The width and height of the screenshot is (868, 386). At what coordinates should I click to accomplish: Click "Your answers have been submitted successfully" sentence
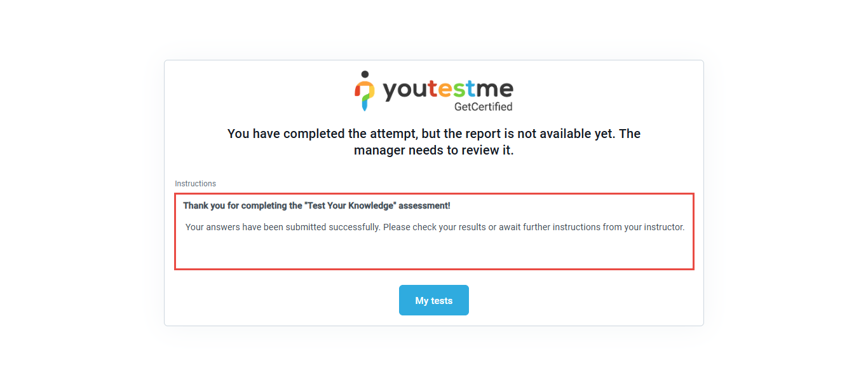[283, 227]
